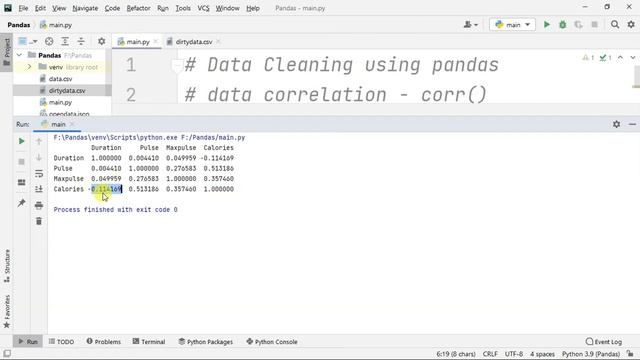
Task: Click the warnings indicator in the editor corner
Action: pyautogui.click(x=588, y=58)
